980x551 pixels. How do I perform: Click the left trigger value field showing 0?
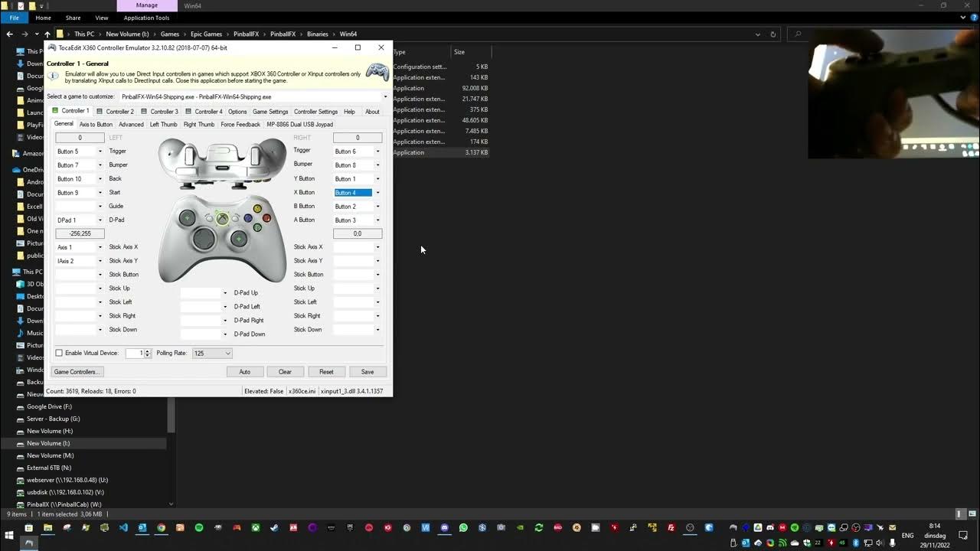point(80,138)
